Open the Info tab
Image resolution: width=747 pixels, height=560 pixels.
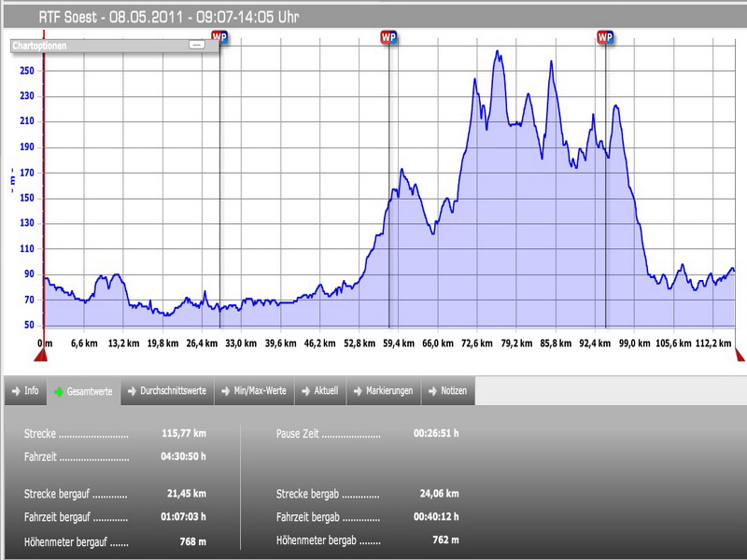pyautogui.click(x=24, y=391)
